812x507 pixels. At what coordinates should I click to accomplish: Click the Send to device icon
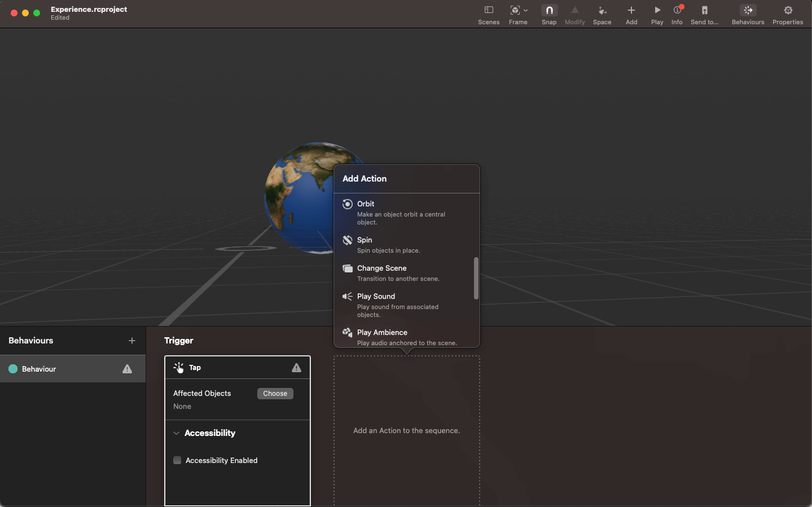tap(704, 10)
